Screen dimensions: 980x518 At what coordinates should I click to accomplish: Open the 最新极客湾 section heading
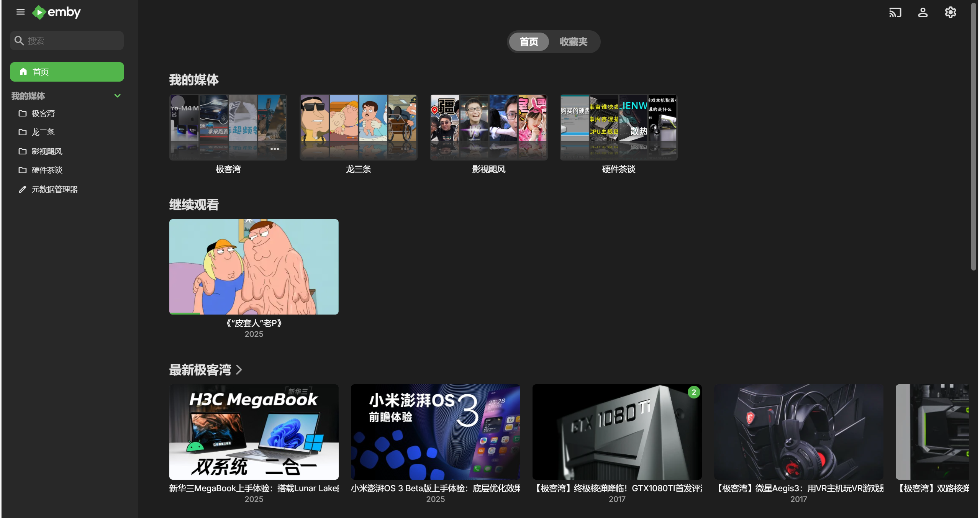click(200, 370)
